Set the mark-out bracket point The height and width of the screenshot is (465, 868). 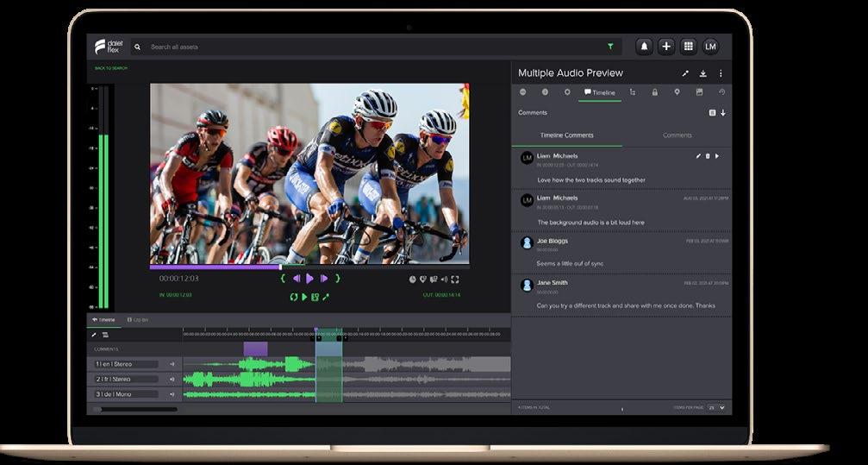pos(337,279)
